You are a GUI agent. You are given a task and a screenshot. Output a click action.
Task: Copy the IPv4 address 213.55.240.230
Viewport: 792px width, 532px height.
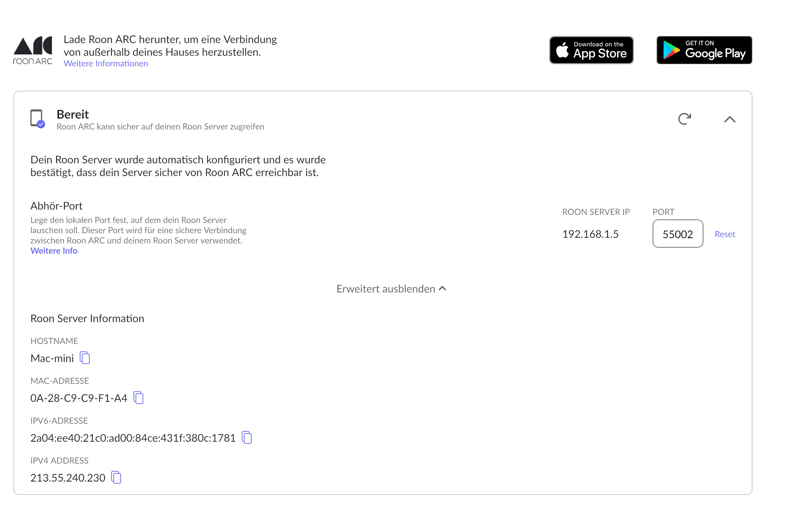point(116,478)
